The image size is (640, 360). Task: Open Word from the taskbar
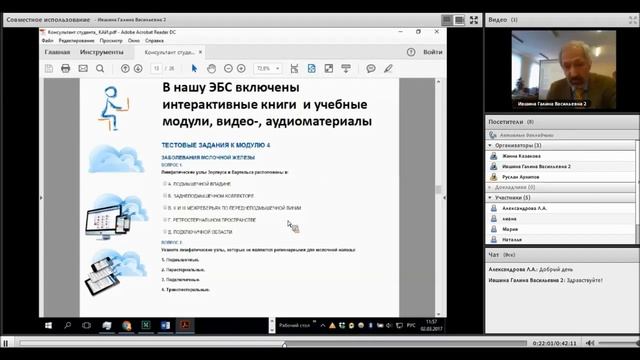pyautogui.click(x=165, y=325)
